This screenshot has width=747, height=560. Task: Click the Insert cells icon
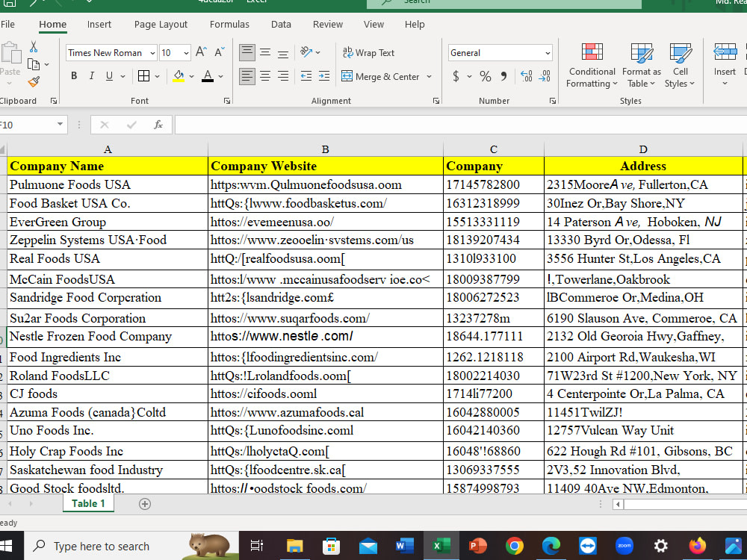click(725, 52)
